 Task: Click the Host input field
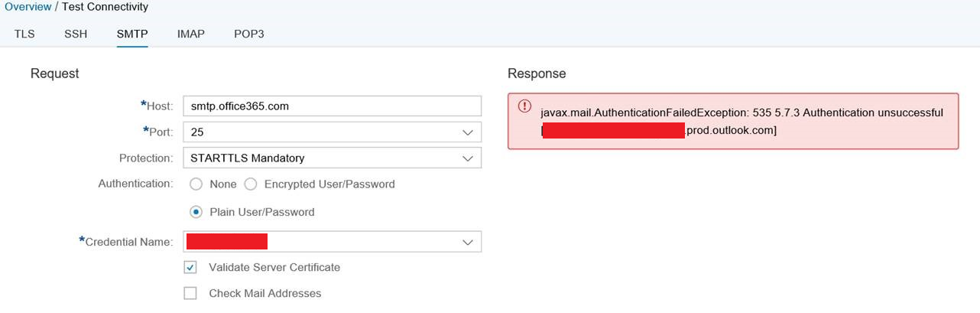(333, 106)
